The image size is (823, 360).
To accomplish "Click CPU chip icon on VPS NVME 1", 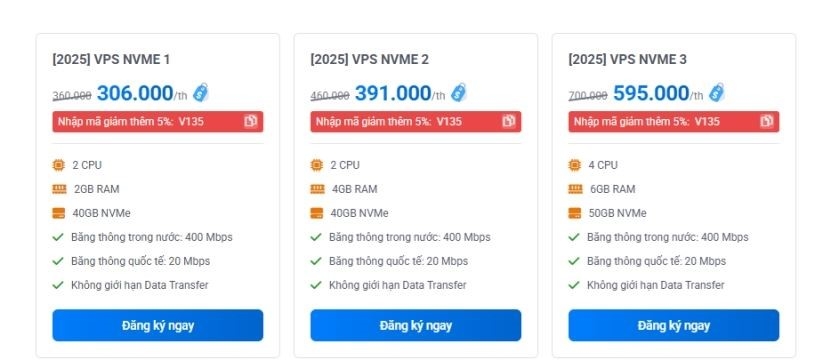I will click(59, 165).
